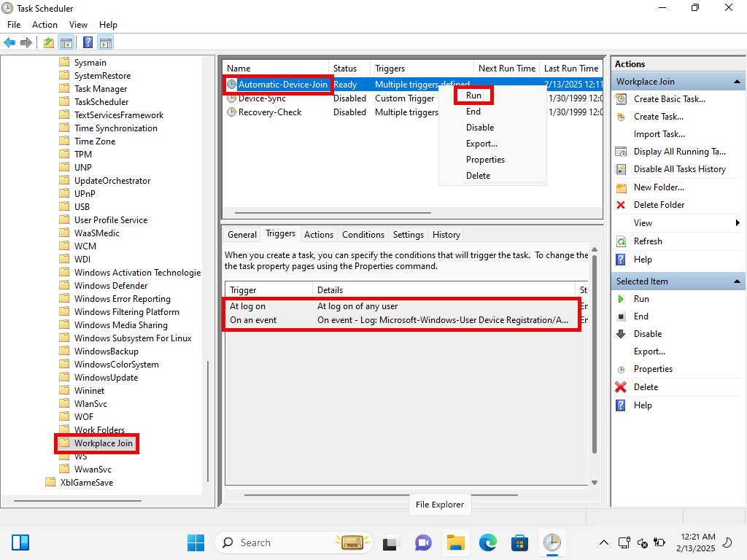Select the Workplace Join folder in the tree
Screen dimensions: 747x560
(x=104, y=443)
